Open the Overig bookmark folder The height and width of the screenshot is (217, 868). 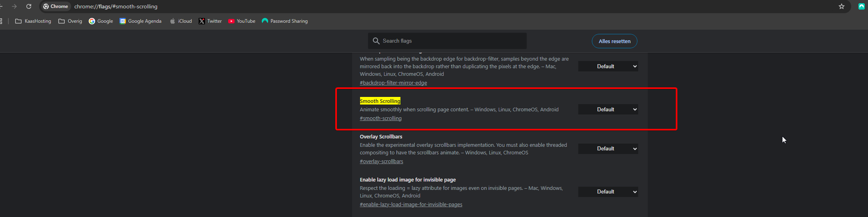coord(70,21)
